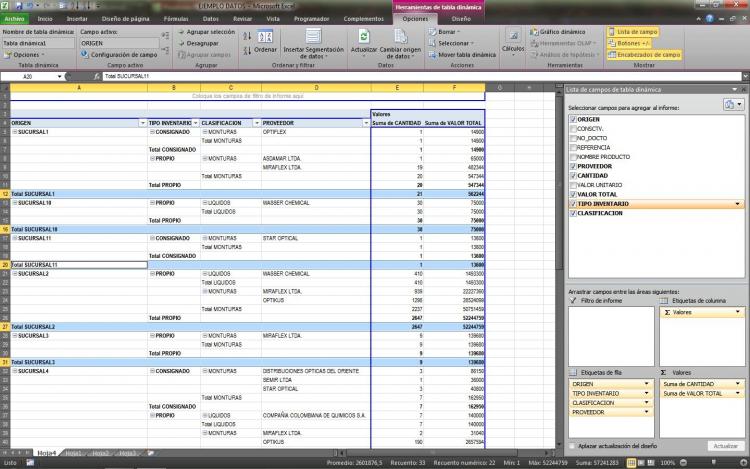Open TIPO INVENTARIO column filter dropdown
750x469 pixels.
196,123
